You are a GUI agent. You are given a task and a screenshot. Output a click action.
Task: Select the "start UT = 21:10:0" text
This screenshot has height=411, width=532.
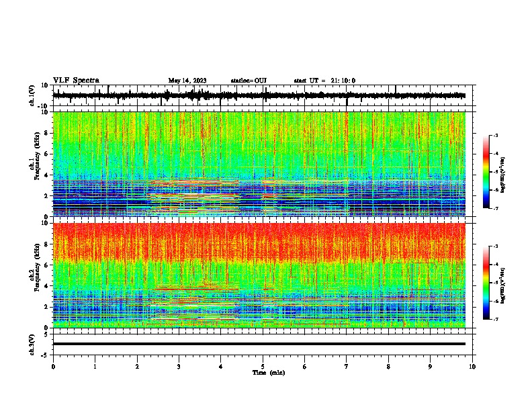324,81
